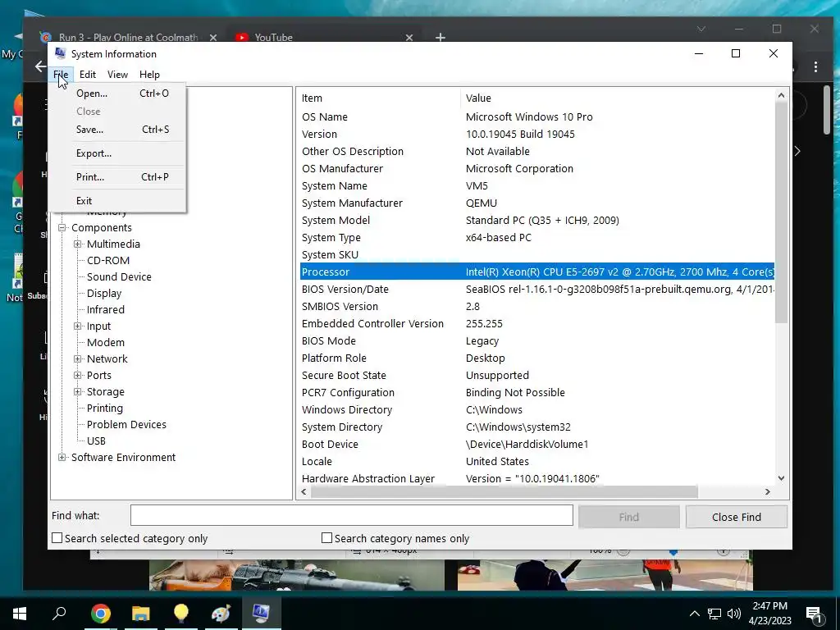This screenshot has height=630, width=840.
Task: Select USB in the component tree
Action: point(97,441)
